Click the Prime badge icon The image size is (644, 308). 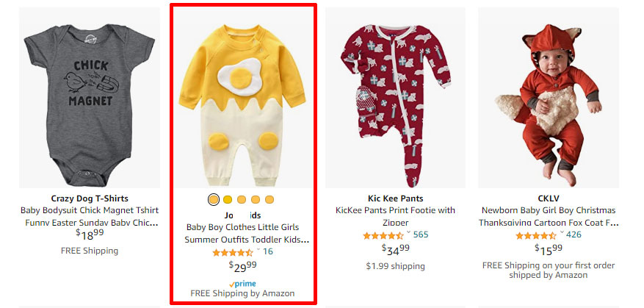click(x=242, y=283)
